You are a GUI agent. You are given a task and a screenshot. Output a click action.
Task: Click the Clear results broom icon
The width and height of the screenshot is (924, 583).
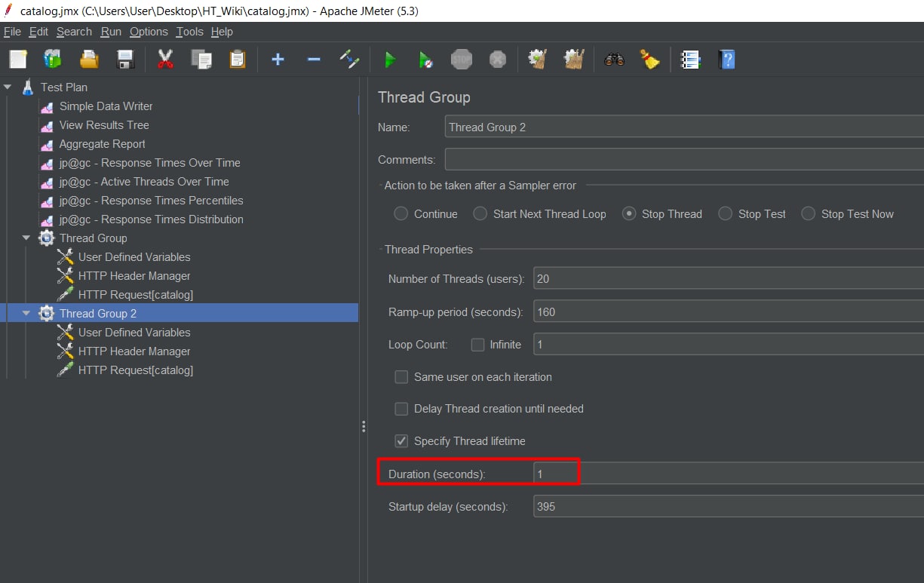click(x=538, y=59)
